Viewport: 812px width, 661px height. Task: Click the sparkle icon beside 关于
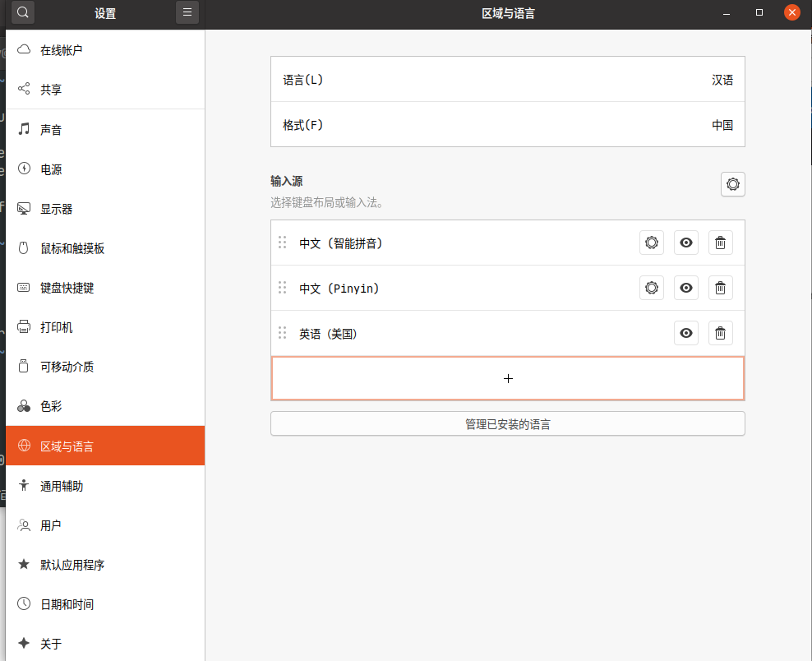pyautogui.click(x=24, y=643)
